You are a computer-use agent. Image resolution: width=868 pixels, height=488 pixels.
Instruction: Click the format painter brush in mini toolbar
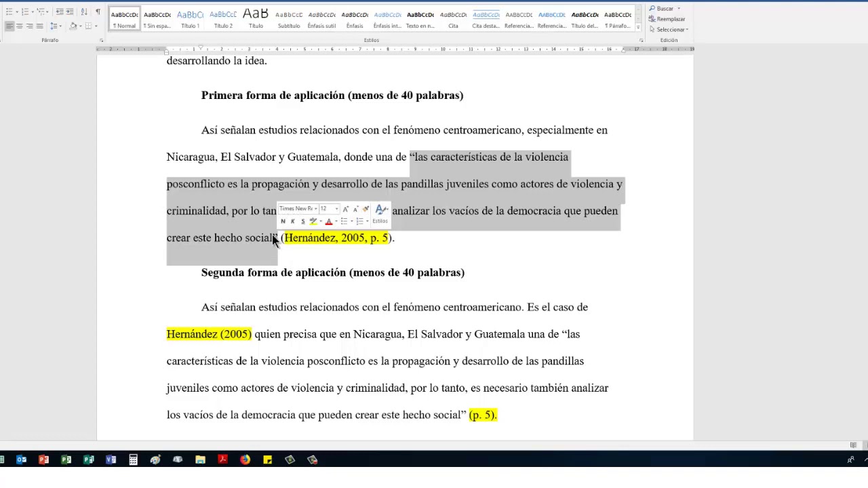(x=366, y=209)
